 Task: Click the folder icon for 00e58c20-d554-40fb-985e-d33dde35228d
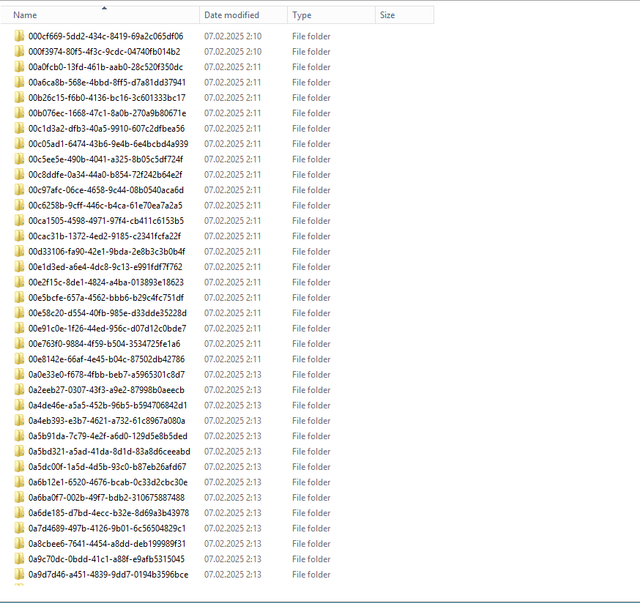point(19,313)
